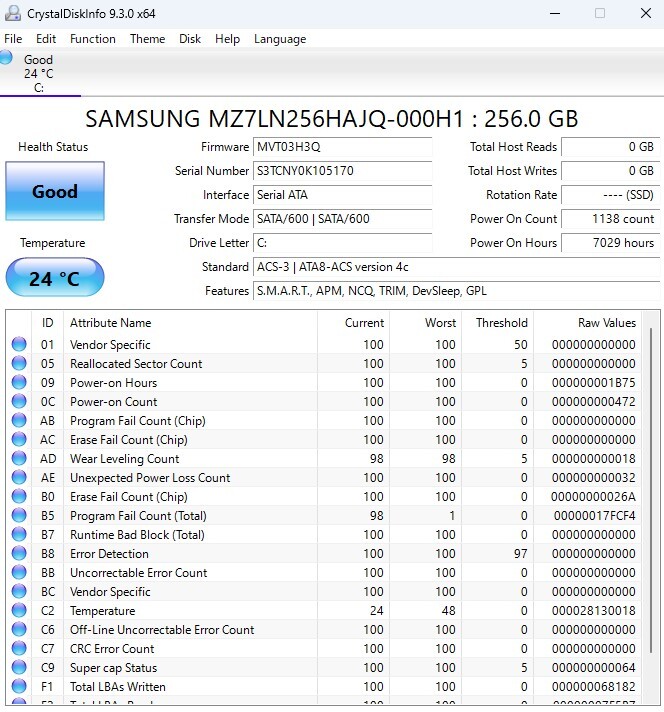Click the Firmware value field
Viewport: 664px width, 712px height.
click(342, 147)
